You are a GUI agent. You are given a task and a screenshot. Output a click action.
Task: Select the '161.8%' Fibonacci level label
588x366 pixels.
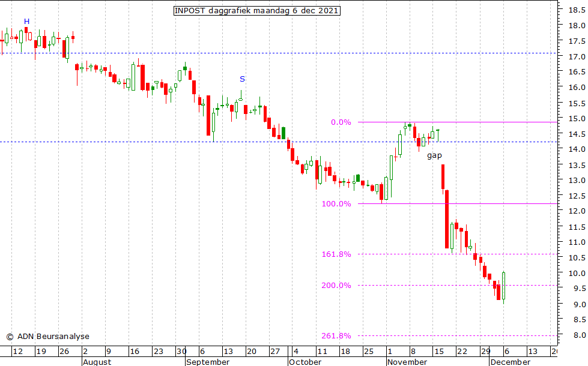(x=336, y=254)
